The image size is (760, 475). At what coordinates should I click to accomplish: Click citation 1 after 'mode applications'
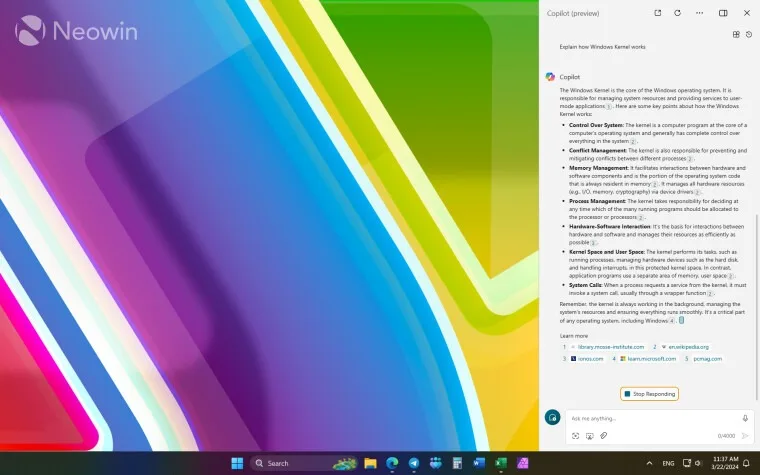[x=609, y=106]
